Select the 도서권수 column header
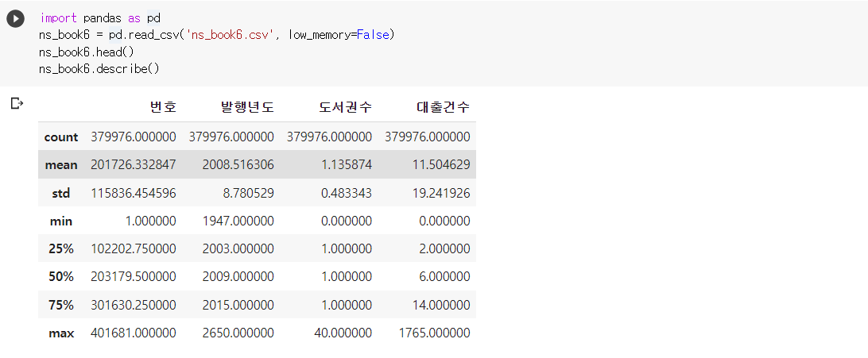 (345, 106)
